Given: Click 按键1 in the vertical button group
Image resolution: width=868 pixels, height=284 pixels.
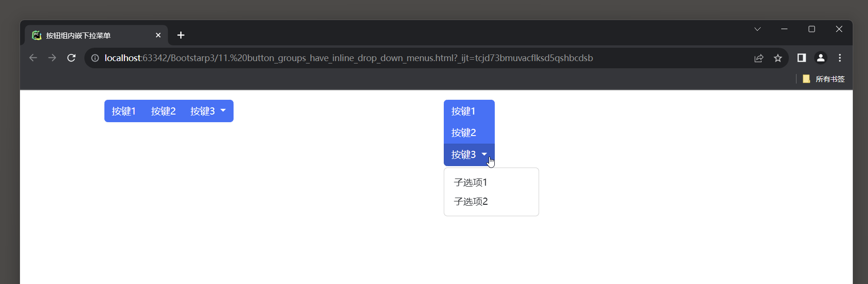Looking at the screenshot, I should tap(469, 111).
